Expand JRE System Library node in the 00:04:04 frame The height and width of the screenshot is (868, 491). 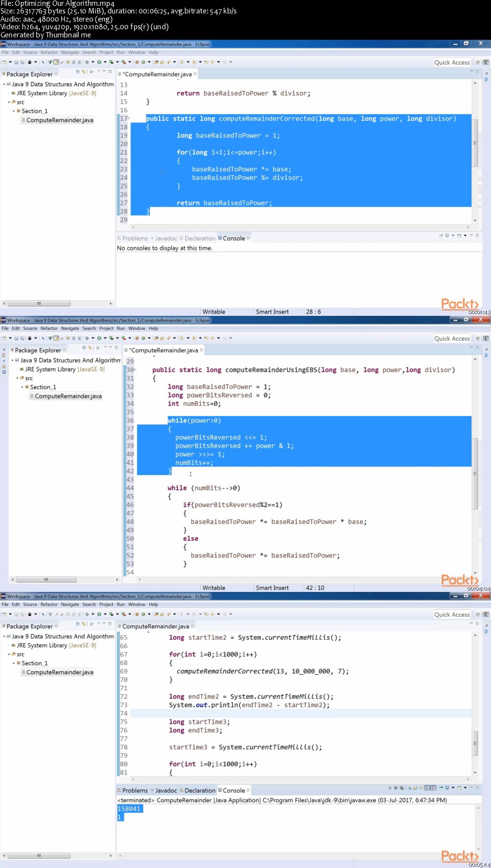(x=17, y=370)
